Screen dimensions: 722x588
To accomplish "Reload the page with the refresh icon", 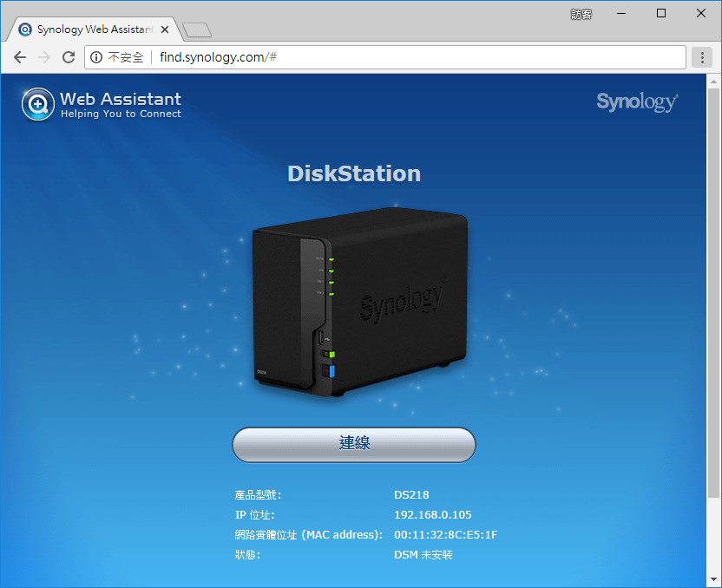I will coord(69,57).
